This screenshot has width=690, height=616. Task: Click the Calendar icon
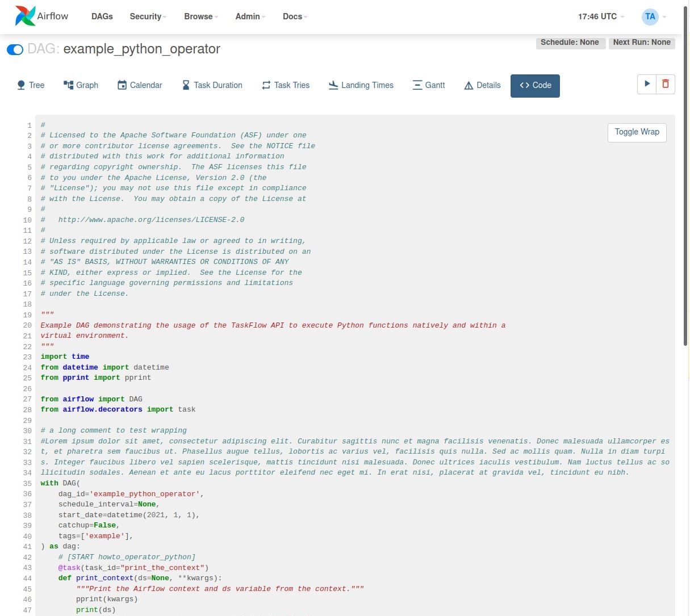122,85
